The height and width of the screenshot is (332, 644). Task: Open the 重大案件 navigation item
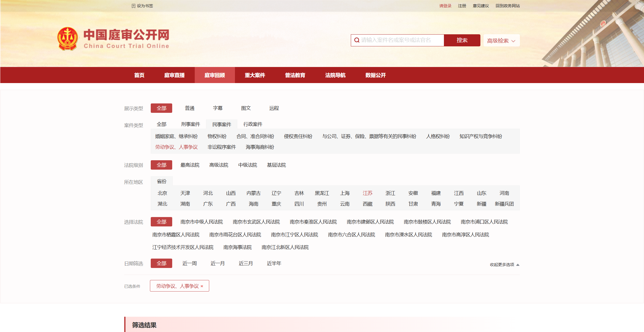[x=255, y=75]
